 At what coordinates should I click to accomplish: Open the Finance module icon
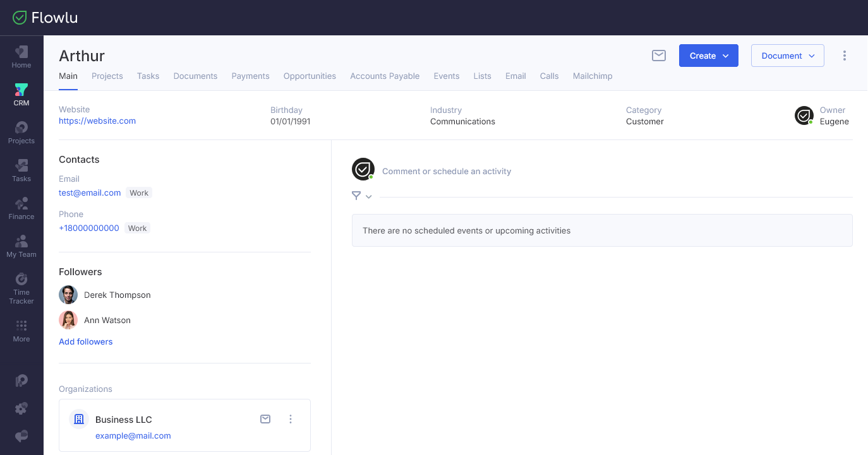click(21, 208)
